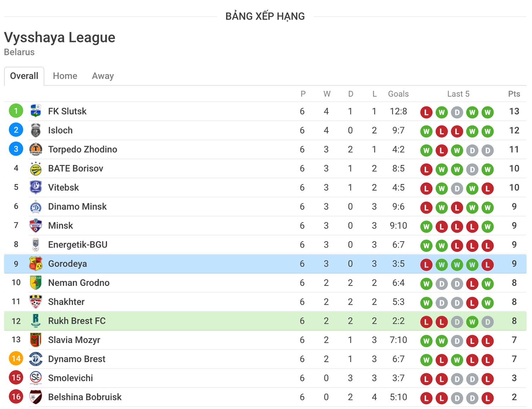This screenshot has width=532, height=409.
Task: Click the Pts column header
Action: pos(514,94)
